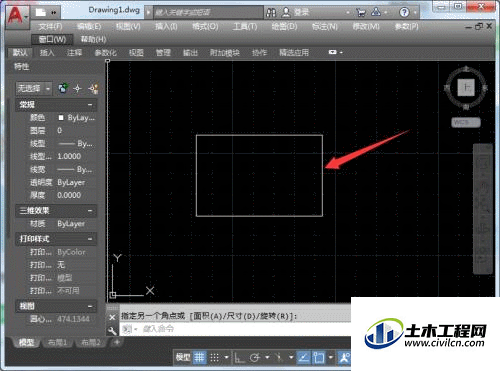Viewport: 500px width, 371px height.
Task: Expand the quick access toolbar overflow arrows
Action: [54, 13]
